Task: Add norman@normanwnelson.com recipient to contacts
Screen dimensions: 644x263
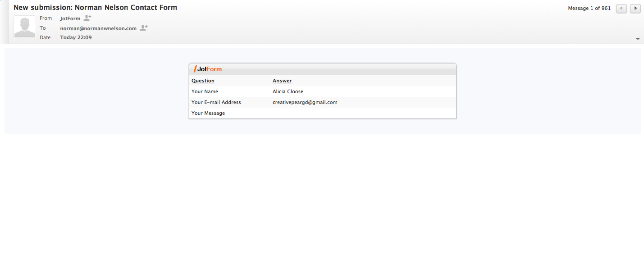Action: tap(144, 28)
